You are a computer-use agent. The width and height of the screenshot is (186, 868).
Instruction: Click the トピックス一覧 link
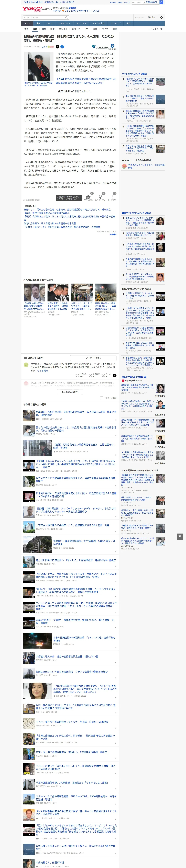[155, 29]
